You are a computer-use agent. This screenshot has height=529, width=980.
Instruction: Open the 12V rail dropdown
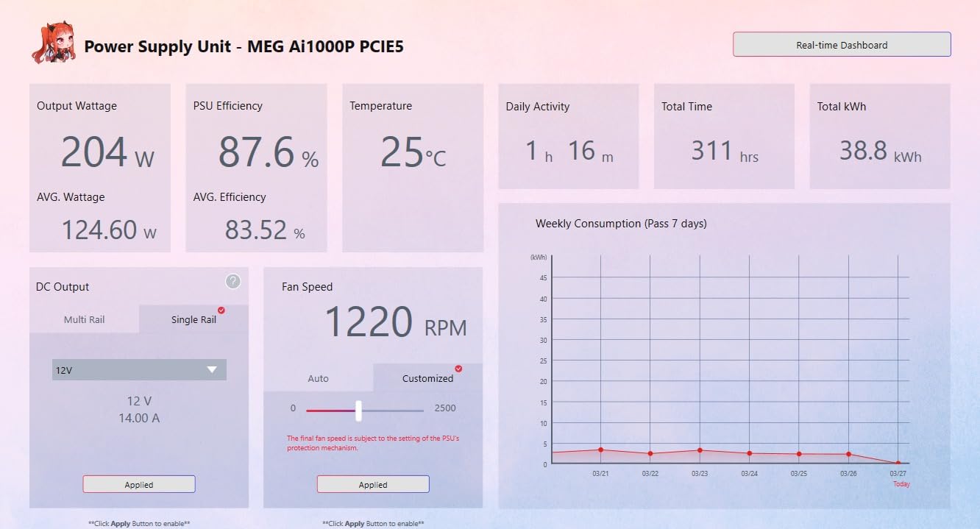pos(139,370)
